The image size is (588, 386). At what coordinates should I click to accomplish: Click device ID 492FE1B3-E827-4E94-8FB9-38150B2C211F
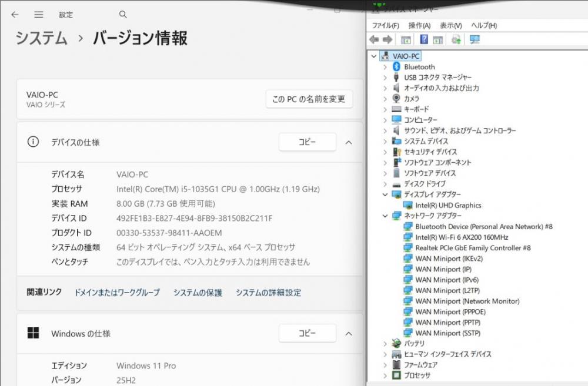coord(195,218)
